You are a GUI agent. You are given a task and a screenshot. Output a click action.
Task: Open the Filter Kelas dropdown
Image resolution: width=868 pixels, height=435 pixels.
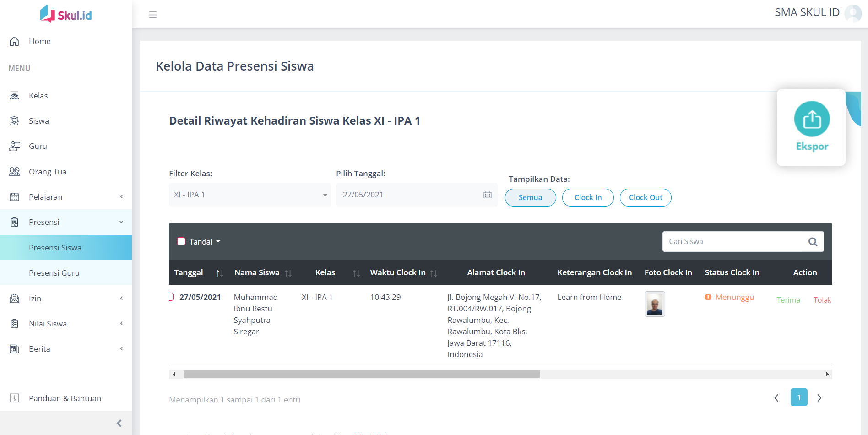[x=250, y=195]
